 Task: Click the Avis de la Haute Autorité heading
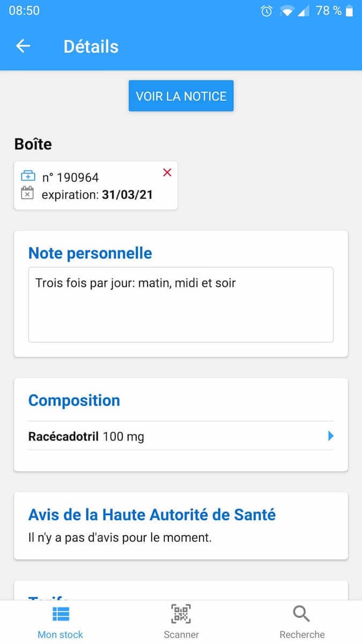point(152,514)
